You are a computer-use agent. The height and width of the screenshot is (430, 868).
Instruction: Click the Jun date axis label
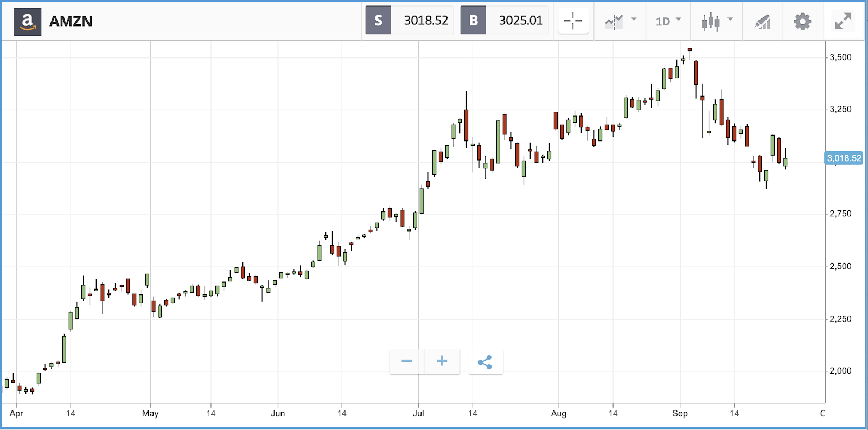[278, 414]
